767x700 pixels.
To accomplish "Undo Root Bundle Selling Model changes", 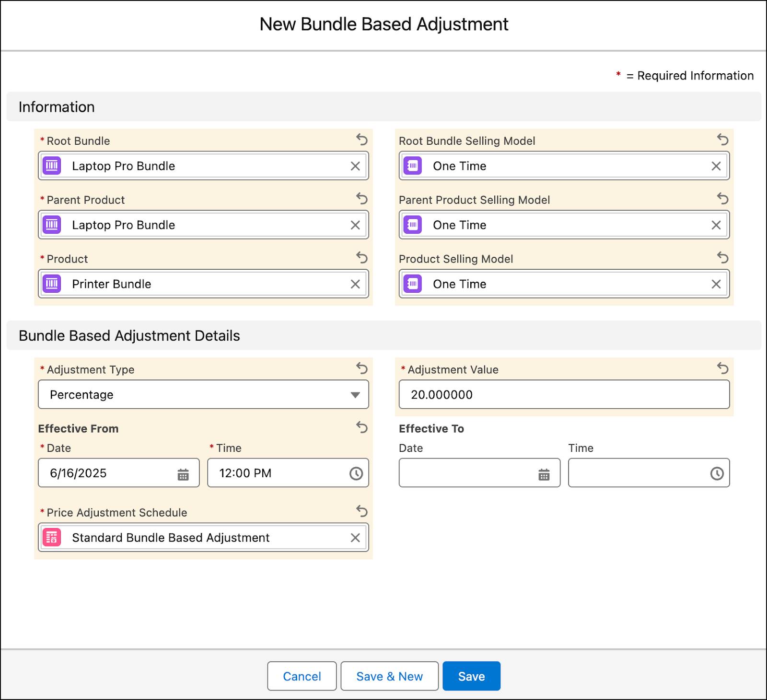I will coord(723,140).
